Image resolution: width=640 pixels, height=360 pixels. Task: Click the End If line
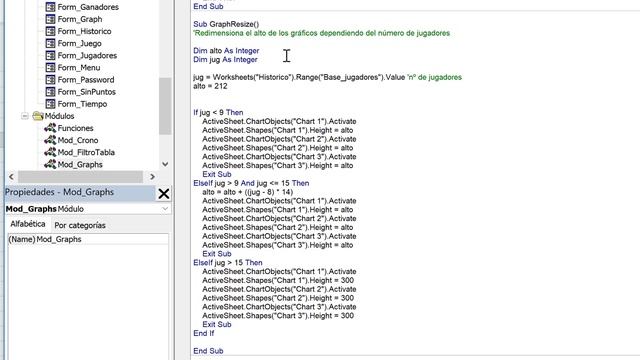(204, 333)
